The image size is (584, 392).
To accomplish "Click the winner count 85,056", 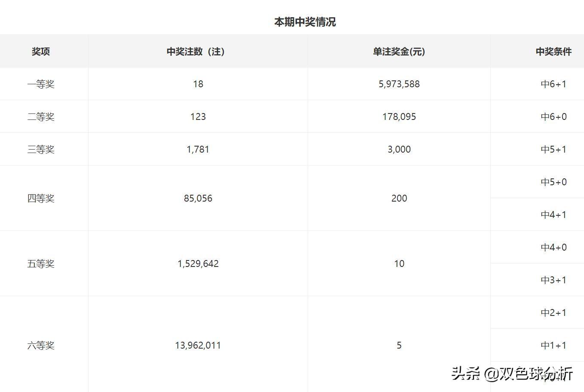I will pos(198,198).
